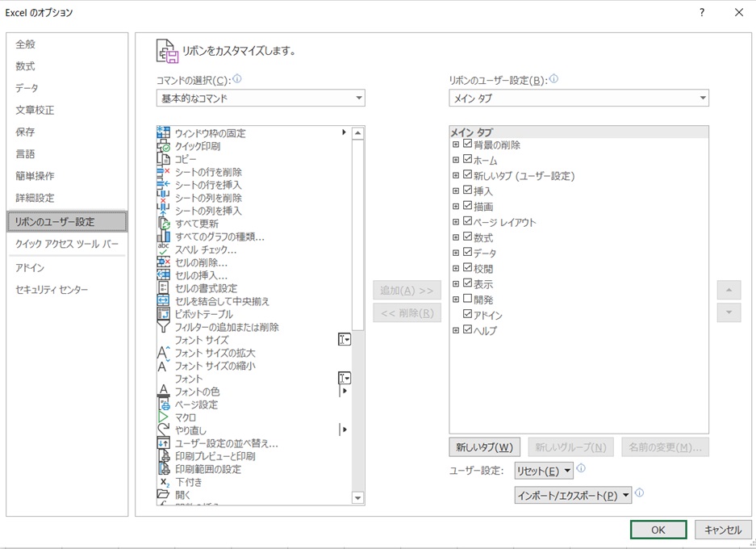Screen dimensions: 756x549
Task: Switch to クイック アクセス ツール バー category
Action: tap(67, 244)
